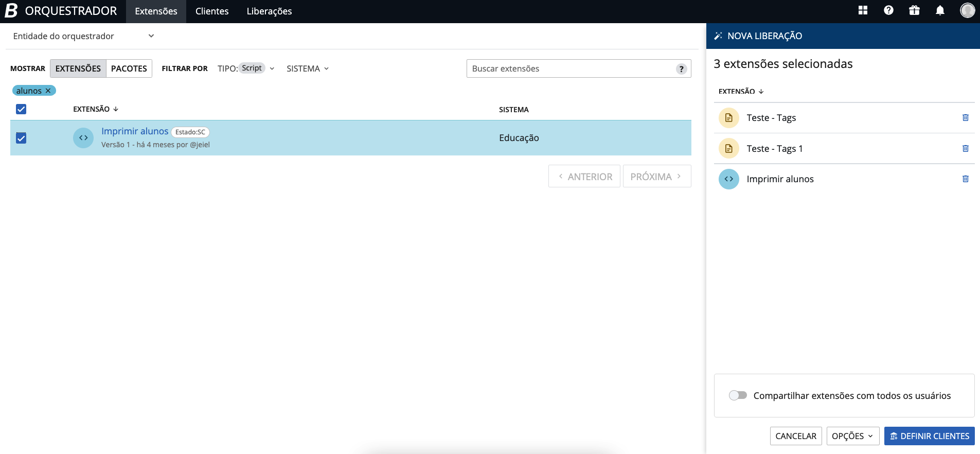Enable Compartilhar extensões com todos os usuários
Screen dimensions: 980x454
click(738, 395)
